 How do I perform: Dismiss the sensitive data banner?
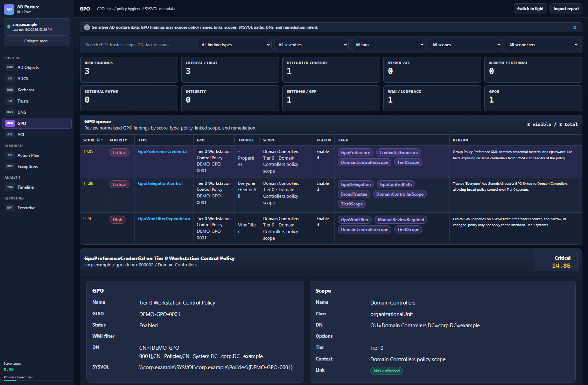(574, 28)
